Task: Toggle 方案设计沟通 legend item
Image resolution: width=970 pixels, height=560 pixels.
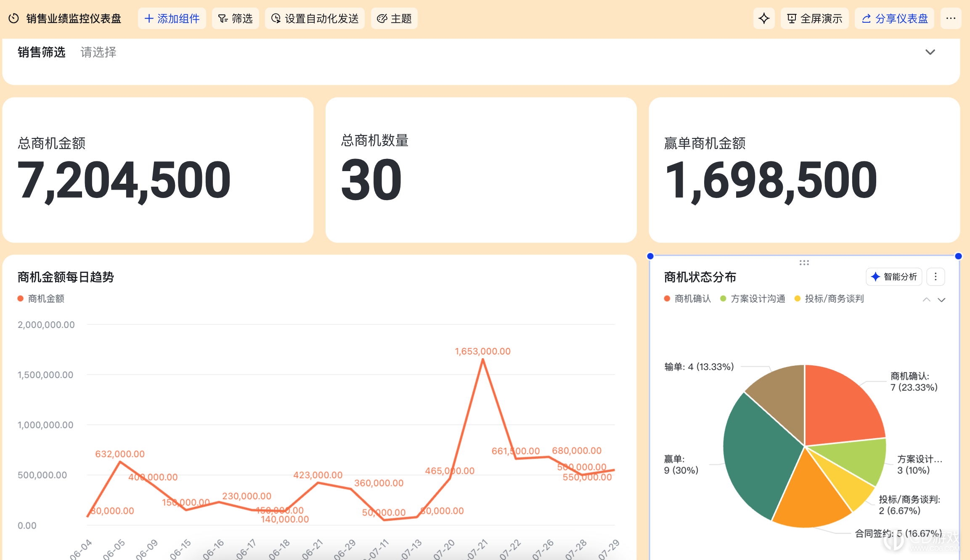Action: point(753,298)
